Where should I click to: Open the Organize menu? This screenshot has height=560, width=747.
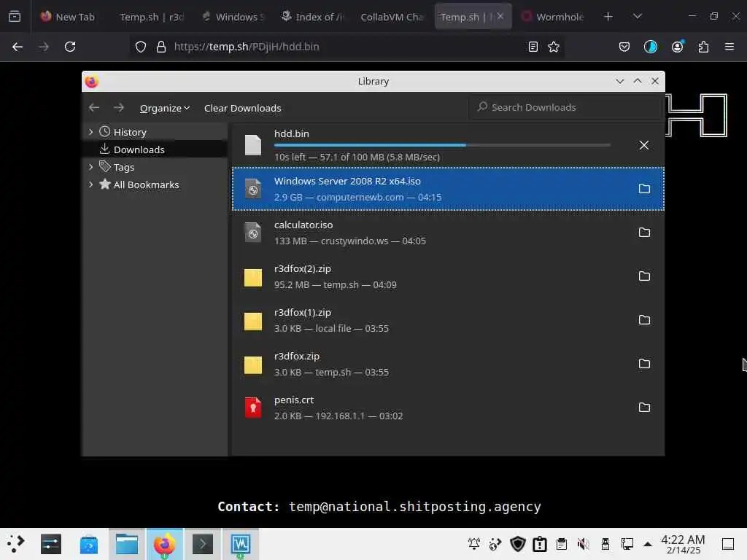[164, 108]
